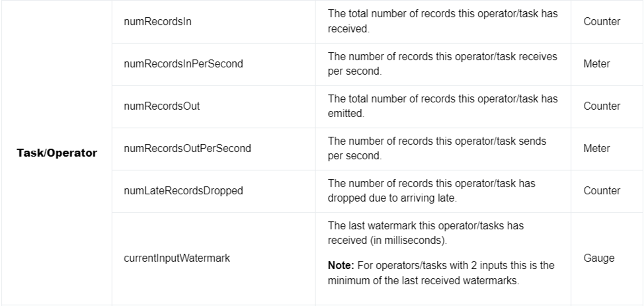
Task: Select the Meter type for numRecordsInPerSecond
Action: pos(596,64)
